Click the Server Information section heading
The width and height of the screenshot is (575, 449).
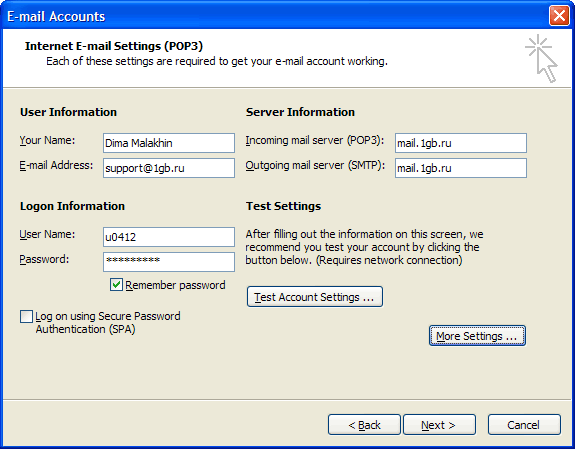300,112
